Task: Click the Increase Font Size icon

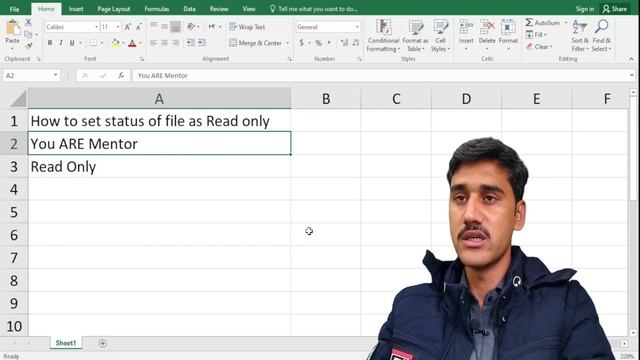Action: [128, 27]
